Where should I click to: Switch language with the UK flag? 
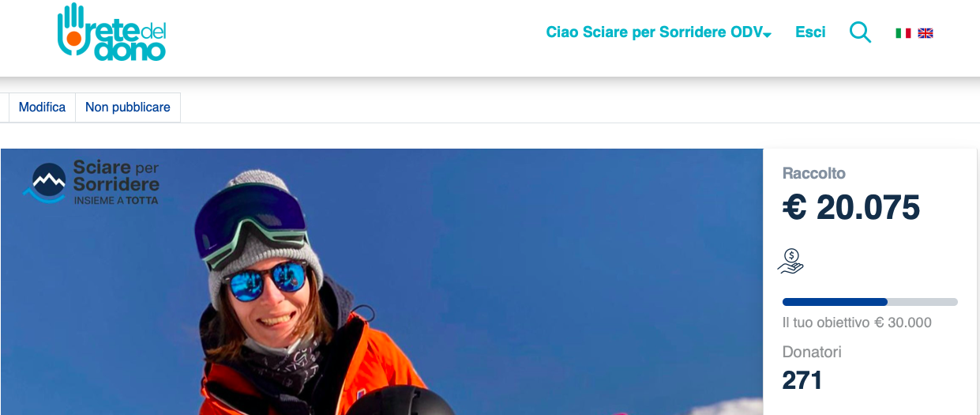926,33
